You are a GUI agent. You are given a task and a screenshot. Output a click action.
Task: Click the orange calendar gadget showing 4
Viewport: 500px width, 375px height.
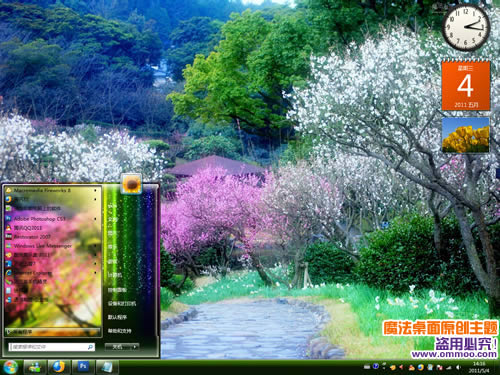(x=466, y=85)
